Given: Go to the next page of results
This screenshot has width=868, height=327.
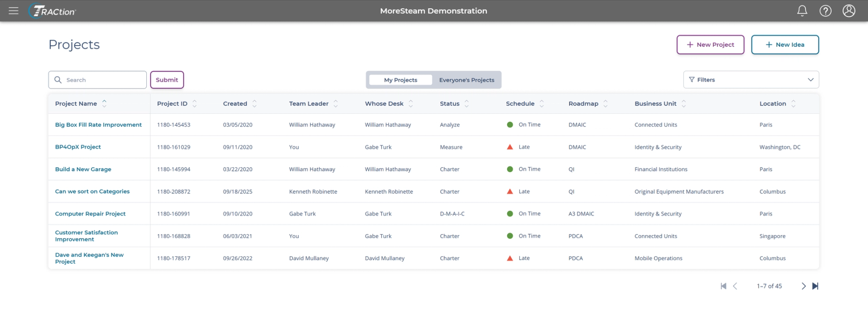Looking at the screenshot, I should click(804, 286).
